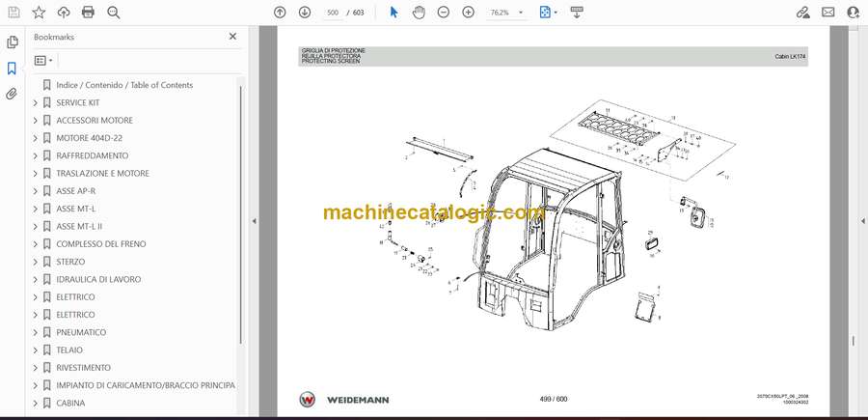The height and width of the screenshot is (420, 868).
Task: Click the star bookmark favorite icon
Action: pyautogui.click(x=39, y=13)
